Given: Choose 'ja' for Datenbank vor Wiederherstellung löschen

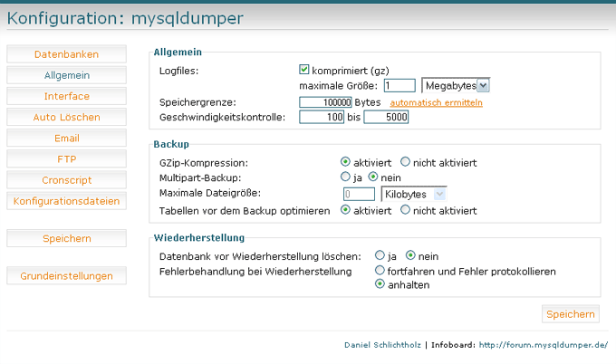Looking at the screenshot, I should 380,255.
